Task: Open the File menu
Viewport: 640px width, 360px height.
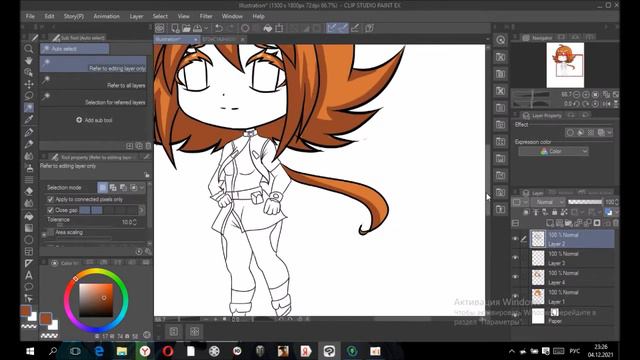Action: tap(30, 16)
